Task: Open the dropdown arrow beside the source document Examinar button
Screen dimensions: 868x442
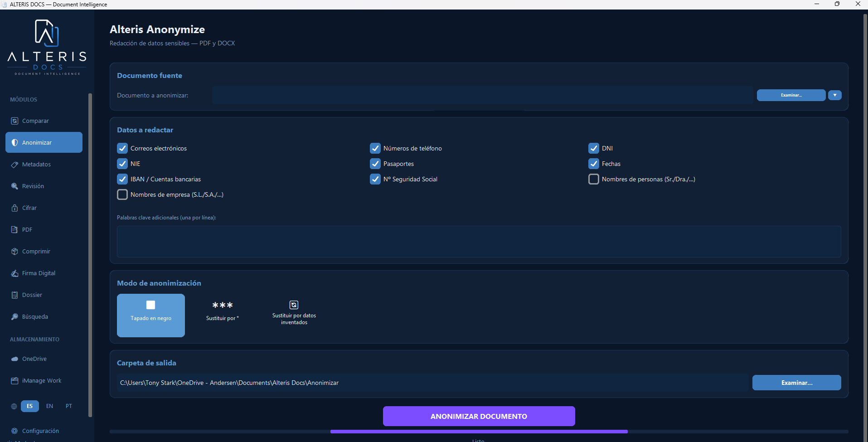Action: 835,95
